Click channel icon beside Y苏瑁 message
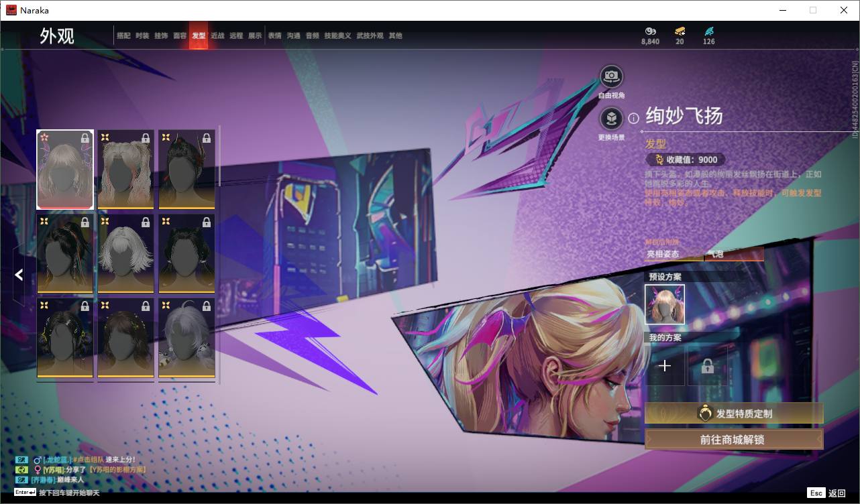860x504 pixels. pos(21,470)
